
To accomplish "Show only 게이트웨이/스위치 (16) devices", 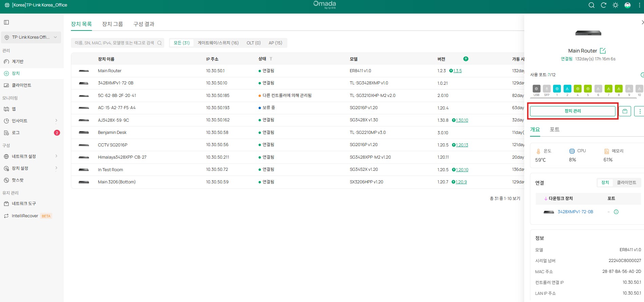I will (x=218, y=43).
